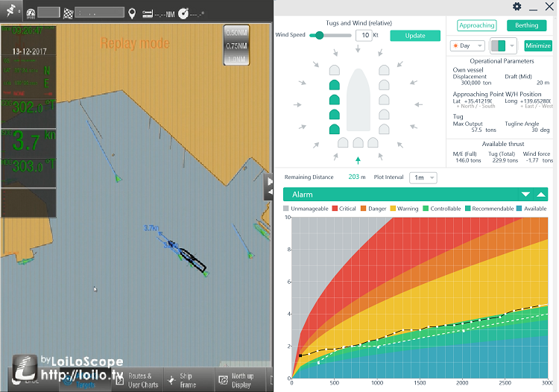Open the settings gear icon
559x392 pixels.
pyautogui.click(x=517, y=7)
